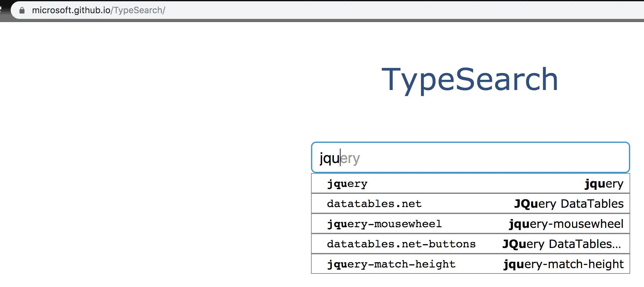This screenshot has height=287, width=644.
Task: Click the padlock security icon in address bar
Action: (22, 10)
